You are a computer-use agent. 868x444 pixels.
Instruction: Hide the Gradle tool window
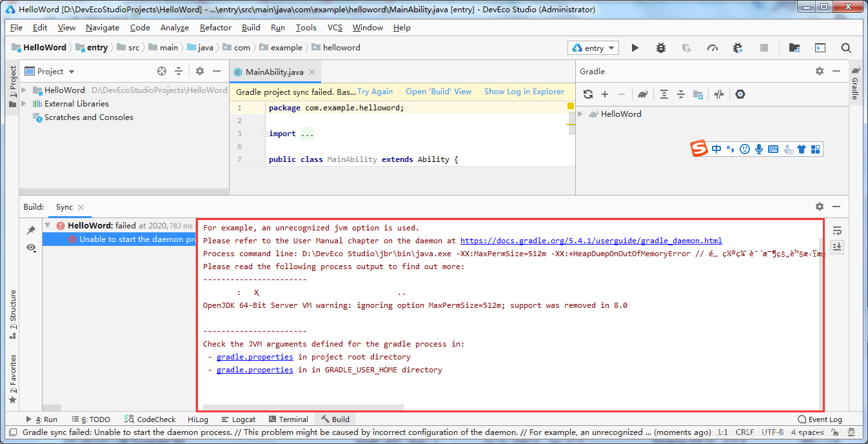tap(836, 71)
